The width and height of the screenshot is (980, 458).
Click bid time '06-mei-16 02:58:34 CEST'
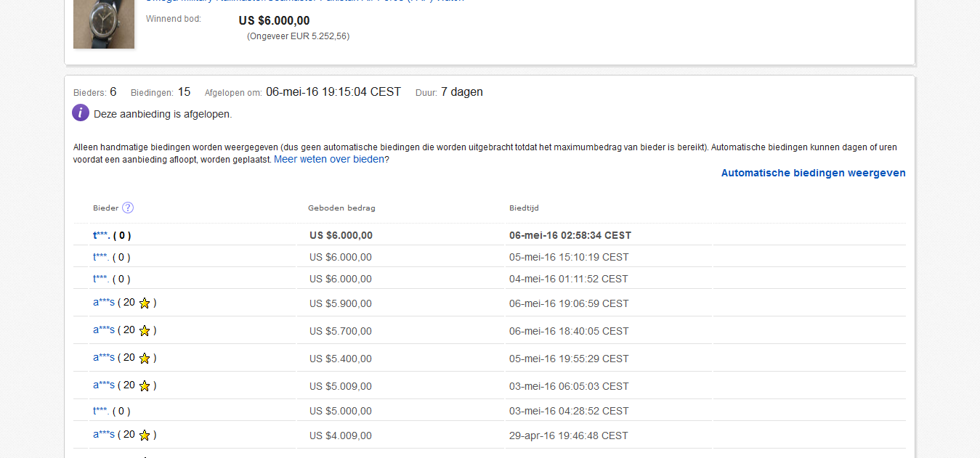coord(570,235)
